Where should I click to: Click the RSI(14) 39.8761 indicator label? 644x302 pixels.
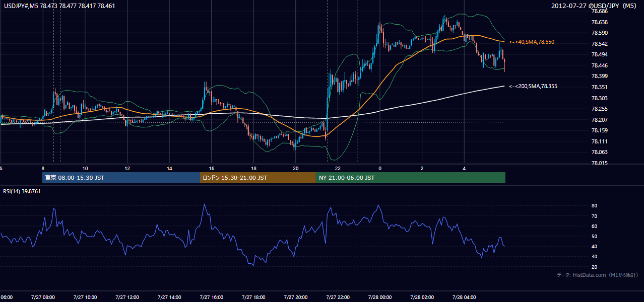click(x=22, y=191)
